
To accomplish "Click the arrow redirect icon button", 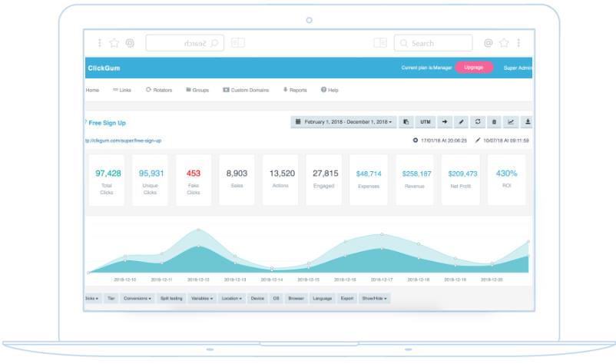I will click(444, 122).
